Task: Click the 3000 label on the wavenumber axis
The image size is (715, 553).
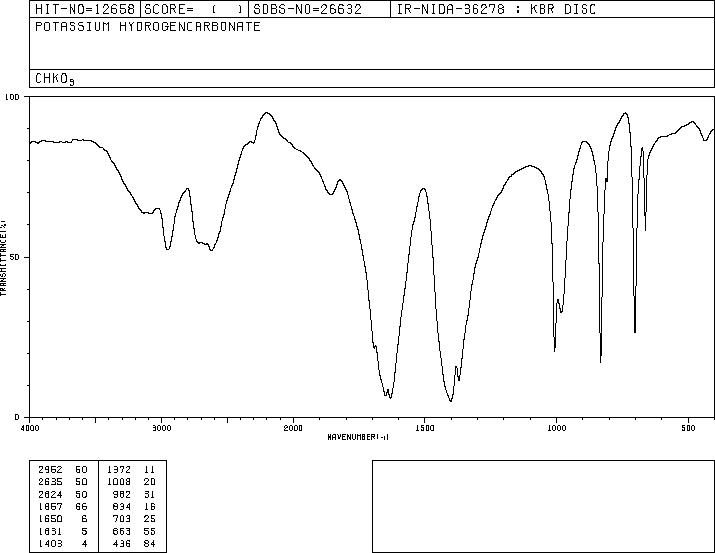Action: [161, 428]
